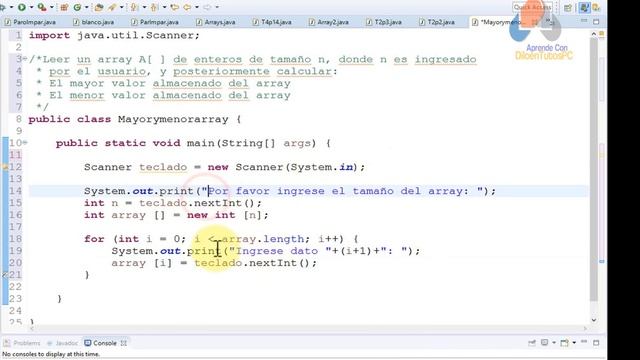640x360 pixels.
Task: Click 'No consoles to display at this time.'
Action: [x=51, y=354]
